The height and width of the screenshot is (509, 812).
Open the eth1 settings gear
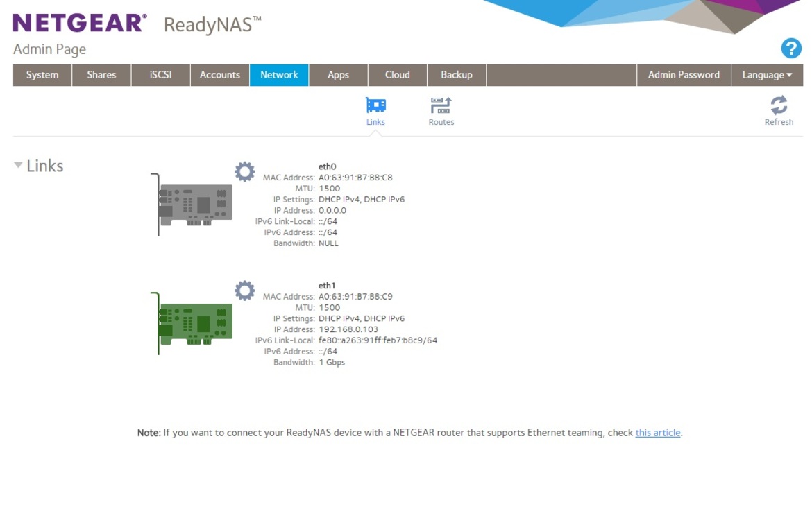coord(244,291)
